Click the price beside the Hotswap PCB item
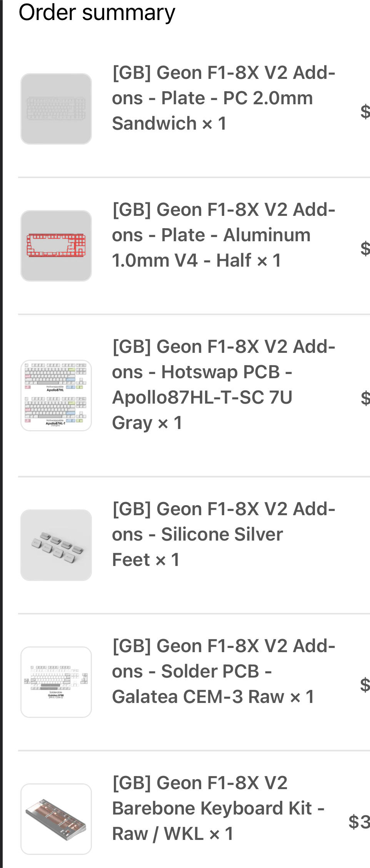The width and height of the screenshot is (370, 868). click(365, 398)
